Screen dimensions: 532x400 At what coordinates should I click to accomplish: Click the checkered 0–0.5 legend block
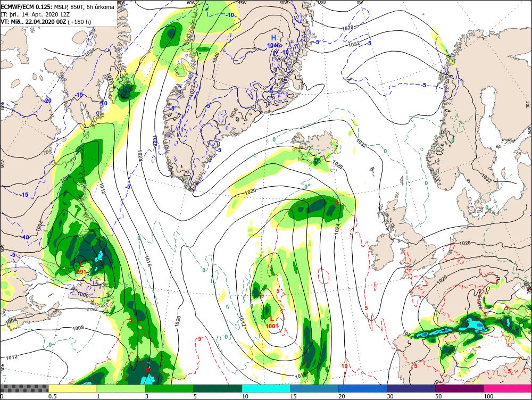(24, 388)
